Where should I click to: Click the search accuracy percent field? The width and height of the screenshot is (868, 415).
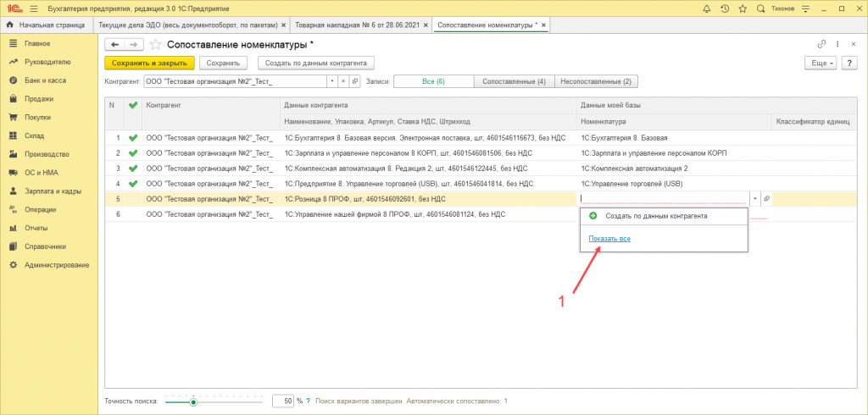(283, 401)
